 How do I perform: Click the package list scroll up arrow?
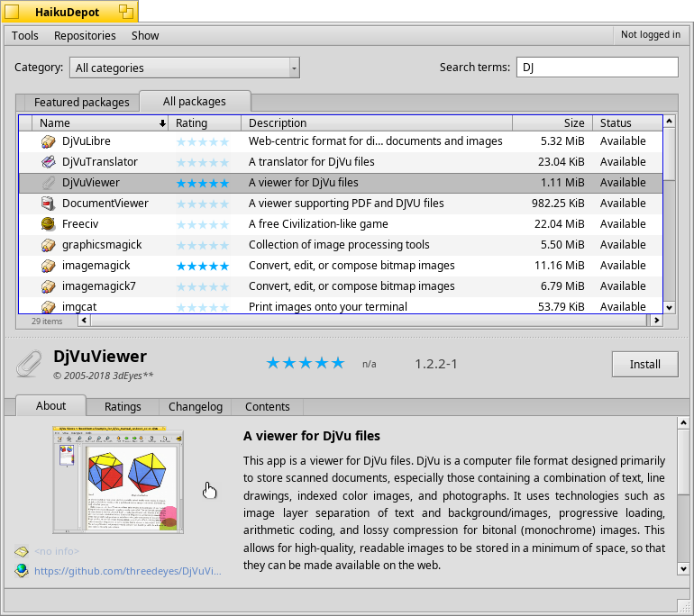click(x=669, y=121)
